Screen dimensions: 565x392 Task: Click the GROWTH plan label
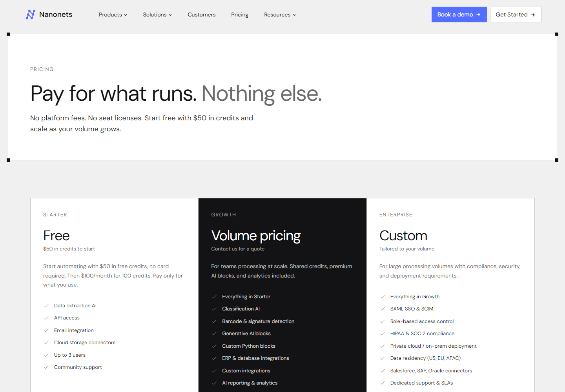[x=224, y=215]
